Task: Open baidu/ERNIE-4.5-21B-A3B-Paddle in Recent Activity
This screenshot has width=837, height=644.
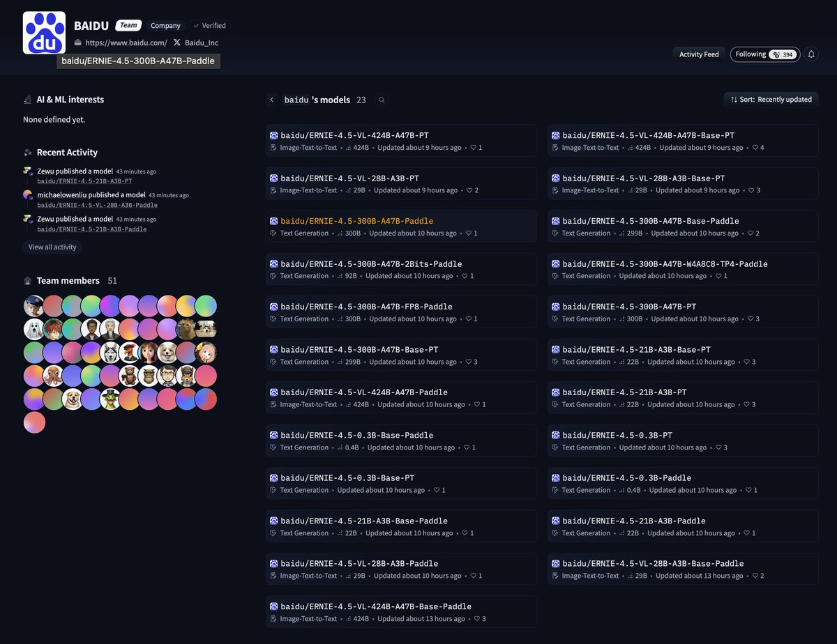Action: (91, 229)
